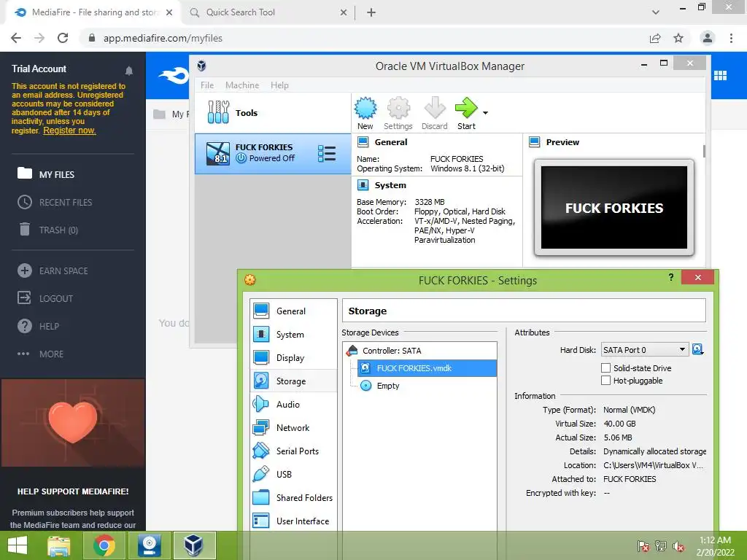Select User Interface category in Settings
Screen dimensions: 747x560
(x=293, y=521)
